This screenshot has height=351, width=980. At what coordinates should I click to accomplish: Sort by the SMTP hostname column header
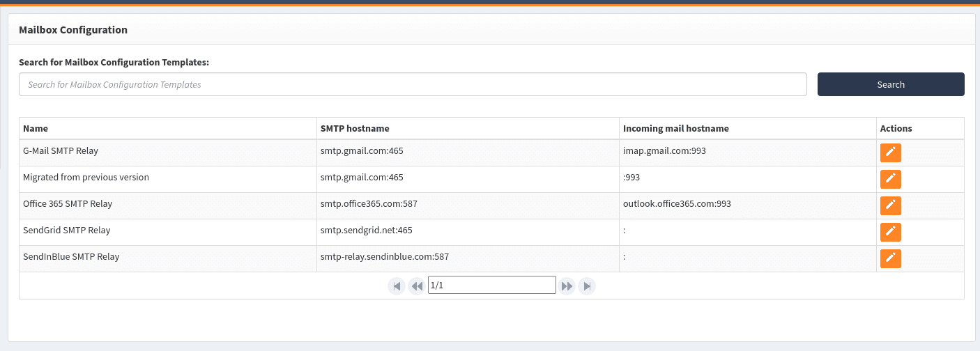pos(354,128)
